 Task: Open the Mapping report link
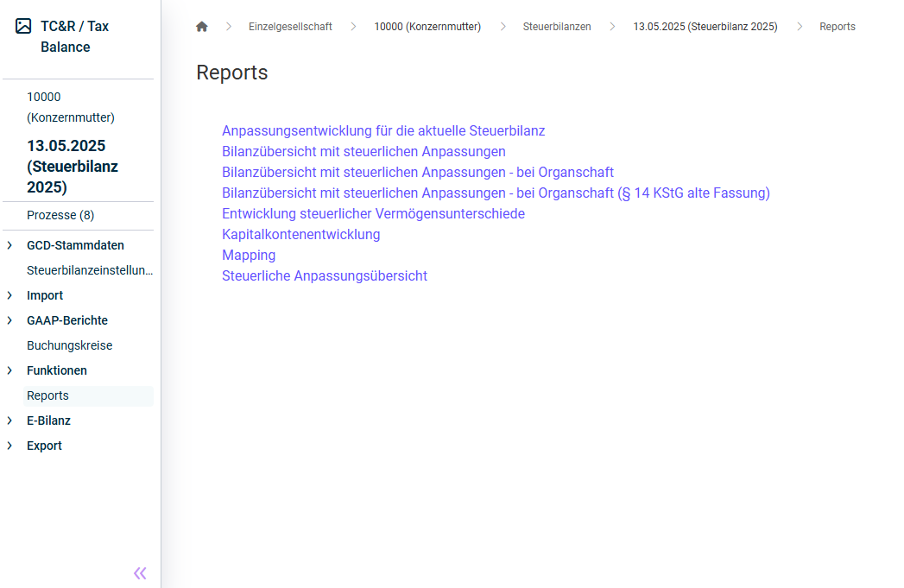point(249,256)
